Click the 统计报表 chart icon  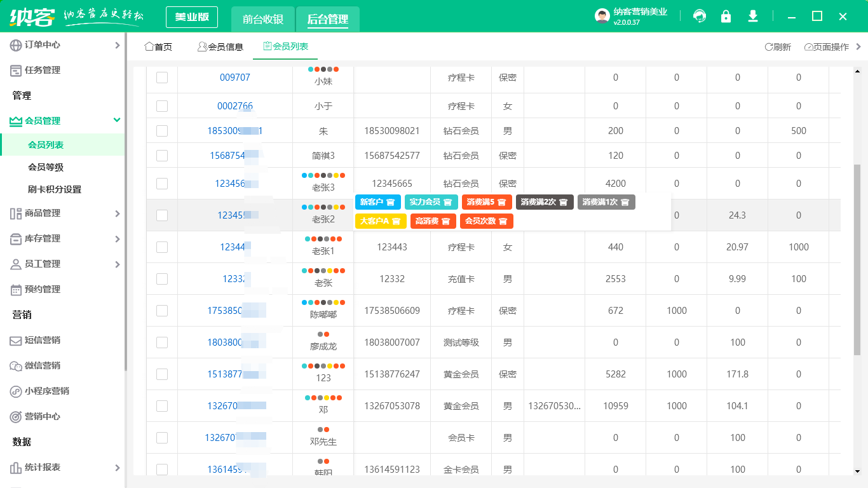coord(15,468)
